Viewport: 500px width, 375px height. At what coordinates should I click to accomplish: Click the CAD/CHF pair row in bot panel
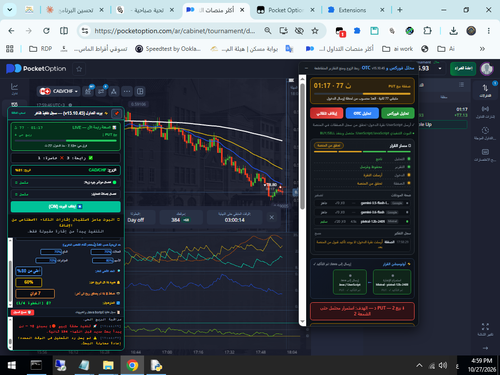click(x=66, y=170)
